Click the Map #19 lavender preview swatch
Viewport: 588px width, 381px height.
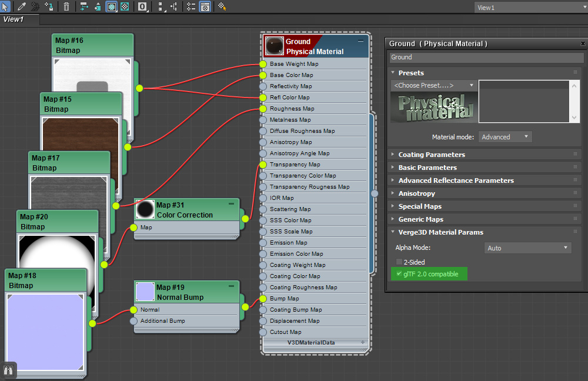[x=145, y=292]
